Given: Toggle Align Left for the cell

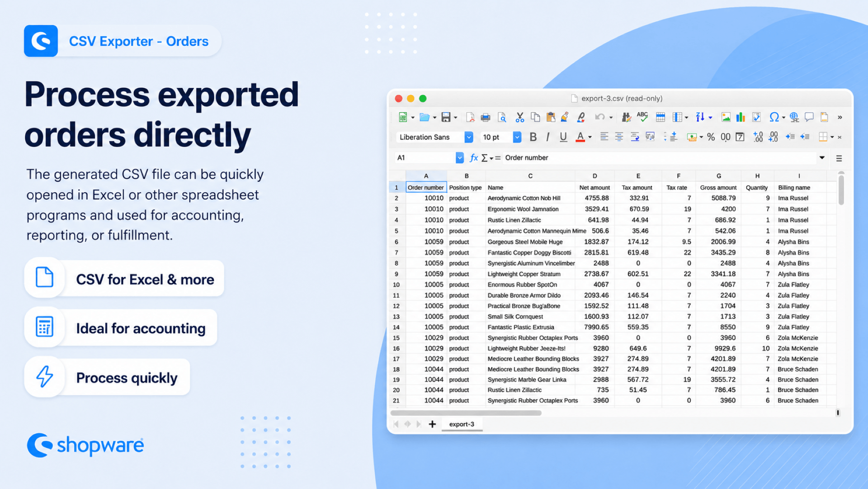Looking at the screenshot, I should [x=604, y=137].
